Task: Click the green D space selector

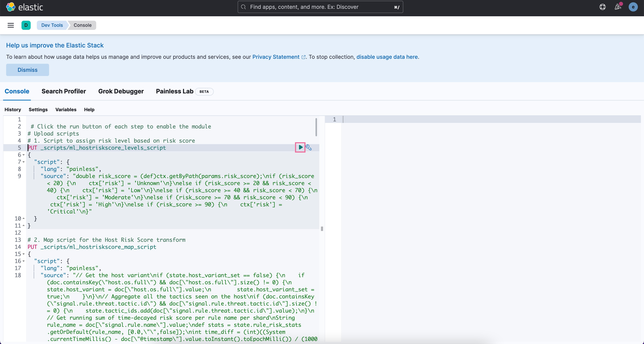Action: 26,25
